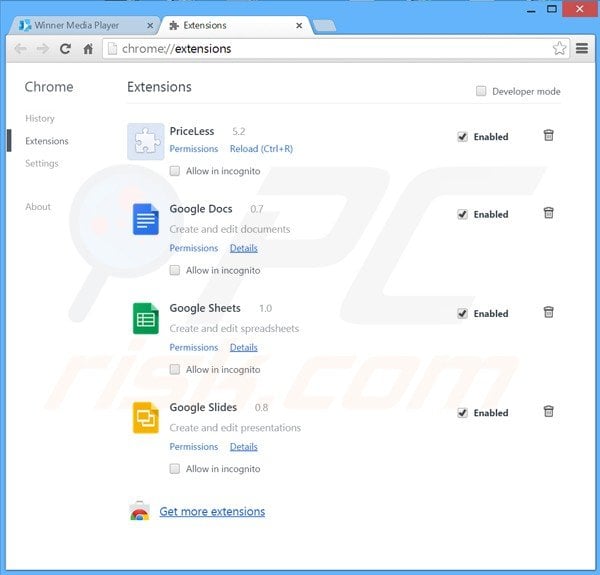Reload the page with the refresh icon

click(65, 49)
